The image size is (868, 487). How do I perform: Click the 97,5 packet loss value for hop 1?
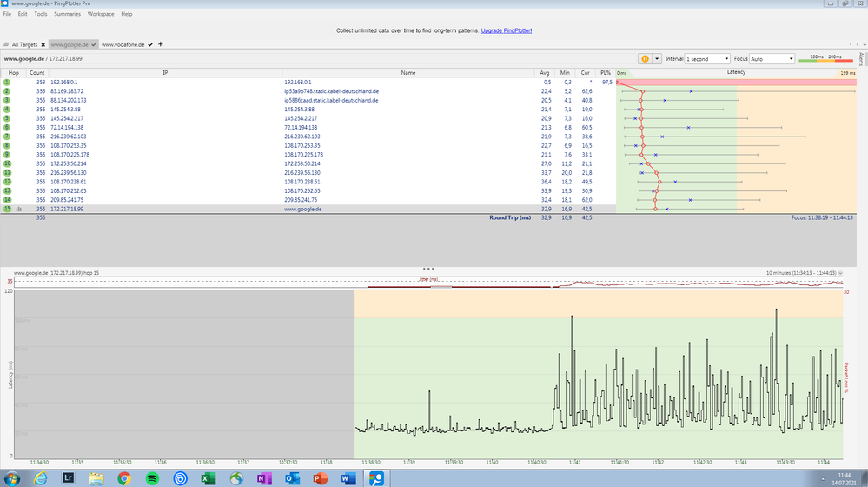[x=607, y=82]
